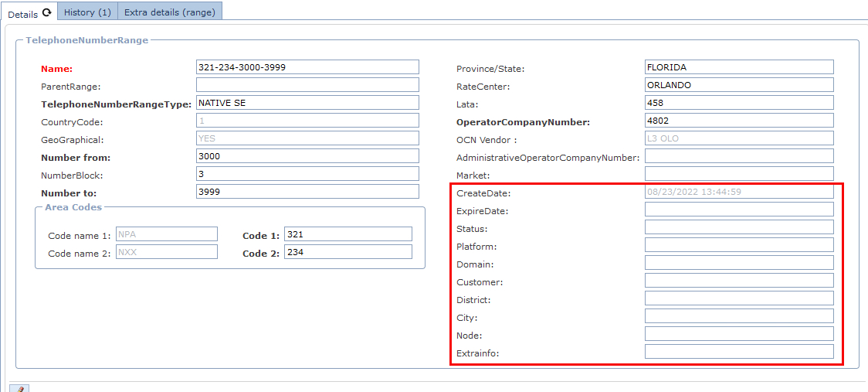Screen dimensions: 868x392
Task: Focus the Extrainfo field
Action: click(739, 352)
